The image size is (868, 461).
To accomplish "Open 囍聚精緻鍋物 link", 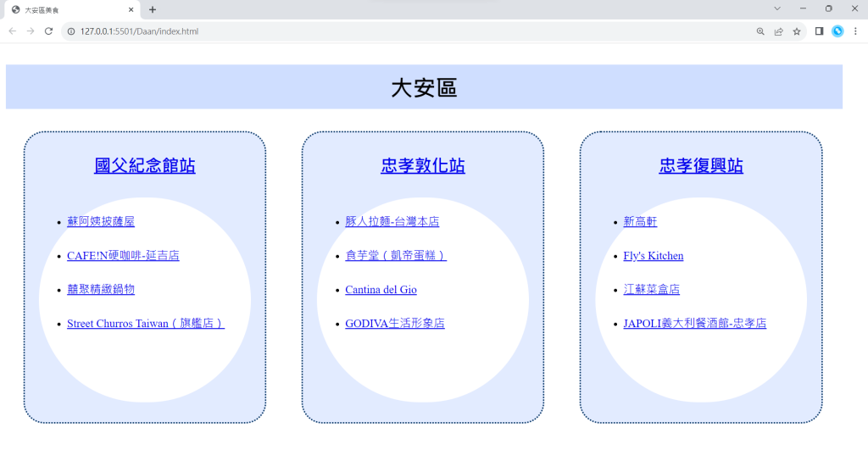I will click(x=101, y=290).
